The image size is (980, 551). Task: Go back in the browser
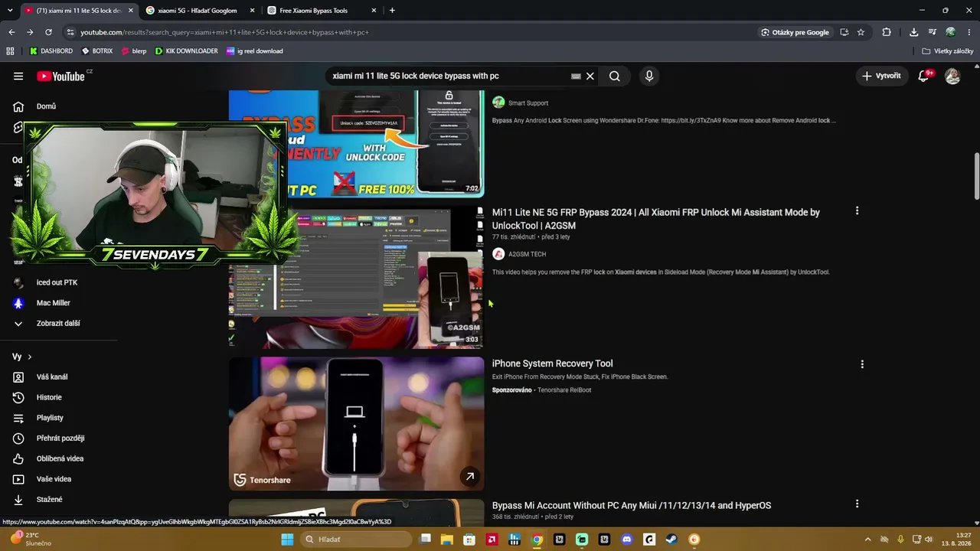11,32
